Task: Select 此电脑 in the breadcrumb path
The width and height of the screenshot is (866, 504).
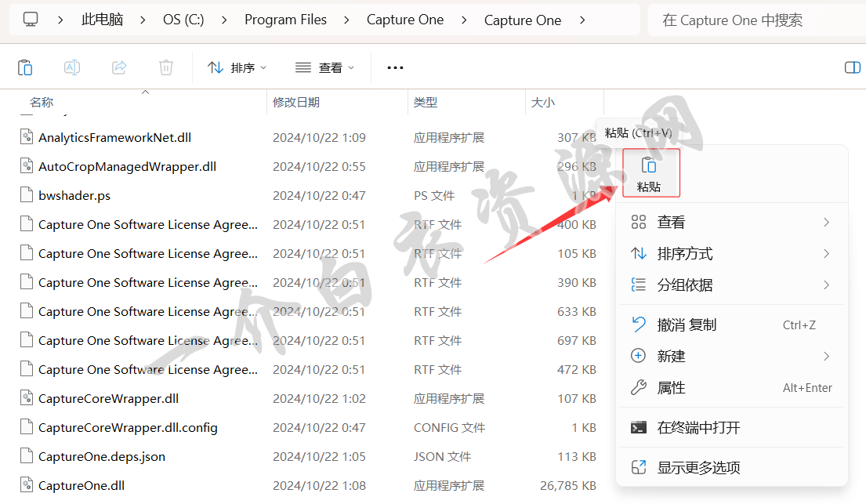Action: pyautogui.click(x=102, y=20)
